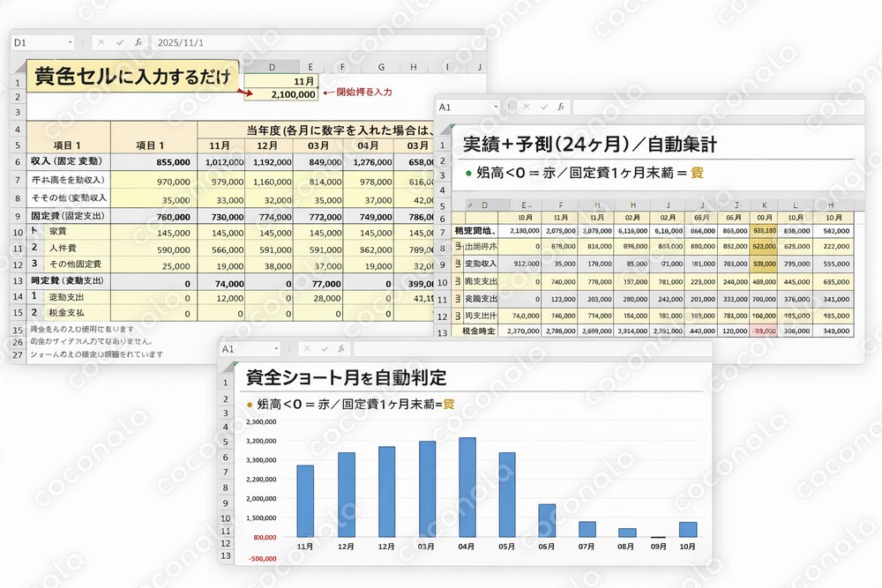This screenshot has width=882, height=588.
Task: Click the 06月 bar in the chart
Action: (547, 520)
